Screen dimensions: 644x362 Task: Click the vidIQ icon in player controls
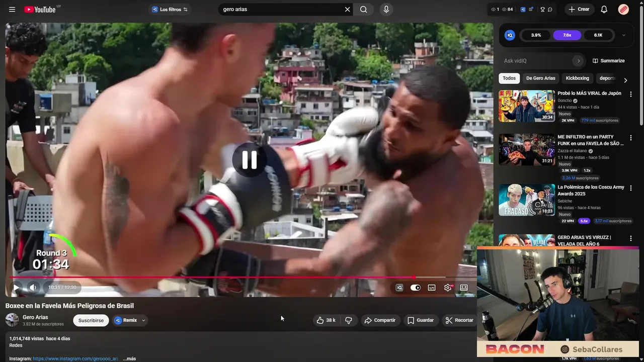(x=399, y=288)
